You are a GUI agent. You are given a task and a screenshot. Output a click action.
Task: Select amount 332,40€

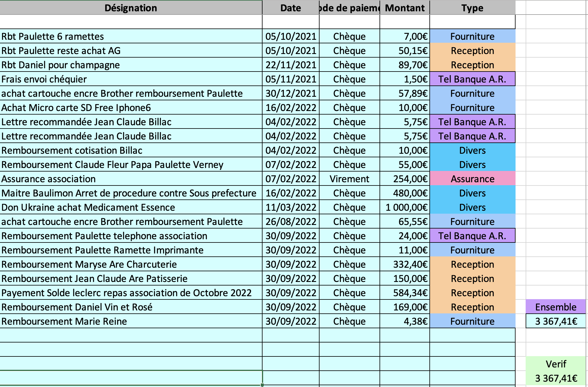(404, 264)
